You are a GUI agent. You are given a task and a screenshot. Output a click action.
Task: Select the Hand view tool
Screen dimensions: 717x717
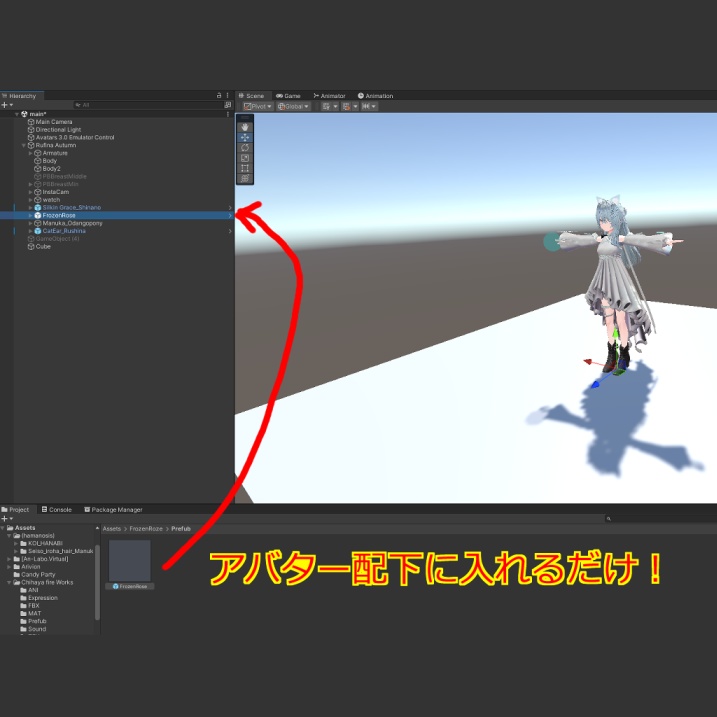pyautogui.click(x=245, y=127)
